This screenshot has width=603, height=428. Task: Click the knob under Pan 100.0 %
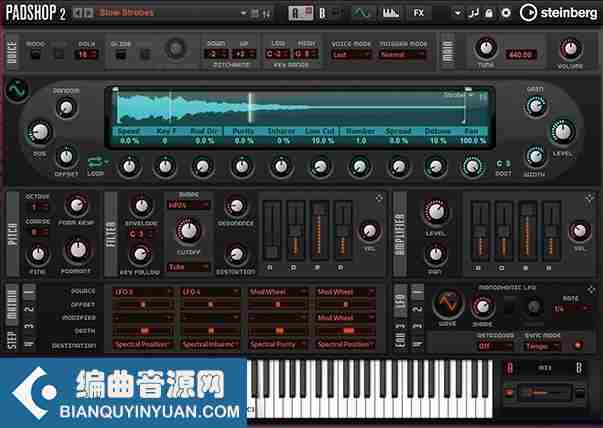click(x=472, y=167)
